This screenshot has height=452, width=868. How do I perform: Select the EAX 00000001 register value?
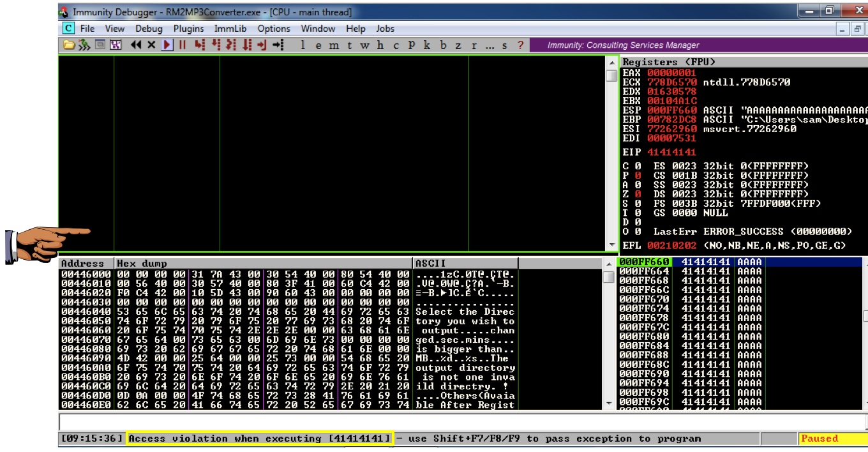(671, 73)
